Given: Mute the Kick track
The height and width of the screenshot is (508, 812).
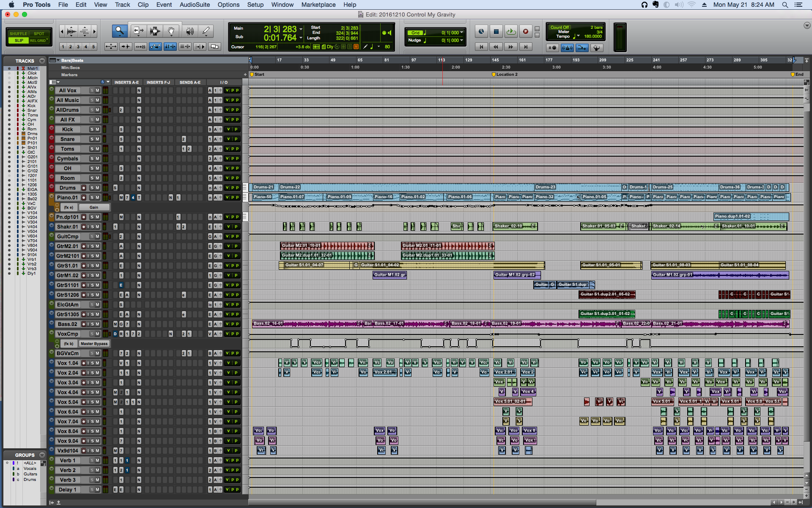Looking at the screenshot, I should pos(98,130).
